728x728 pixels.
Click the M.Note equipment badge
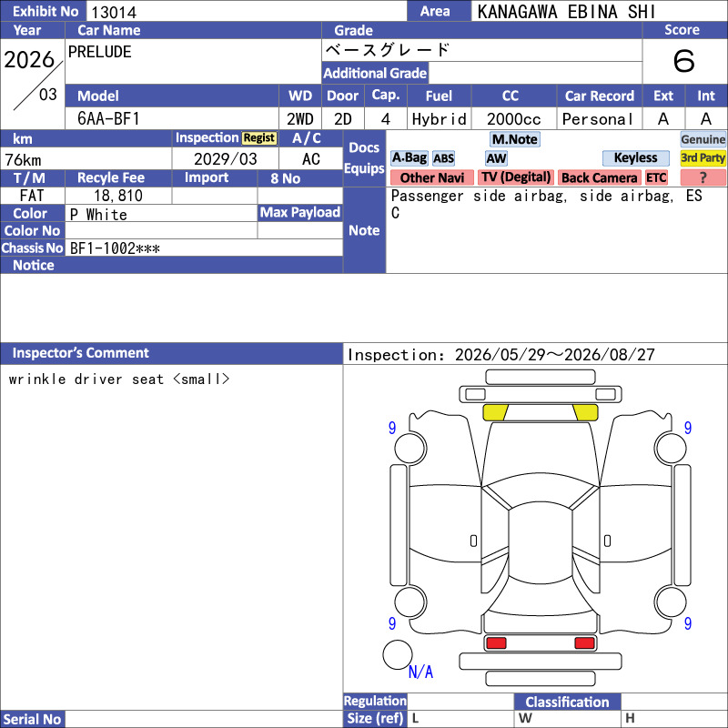tap(514, 139)
